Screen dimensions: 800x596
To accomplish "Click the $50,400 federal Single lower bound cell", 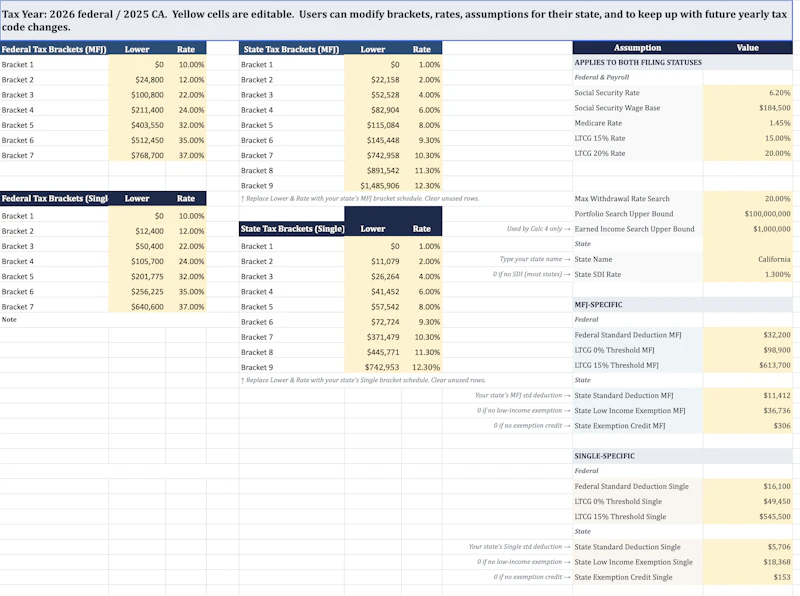I will [x=137, y=246].
